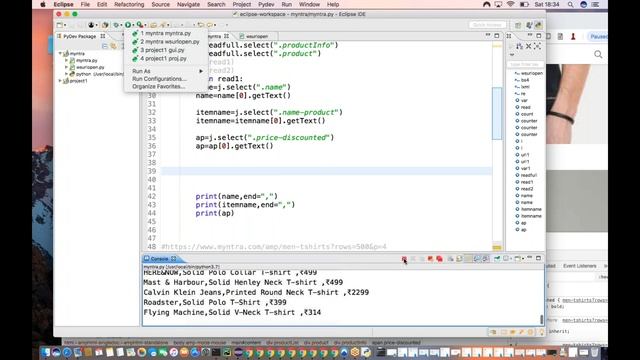The image size is (640, 360).
Task: Toggle Hide non-alphanumeric (expand) outline icon
Action: pyautogui.click(x=538, y=46)
